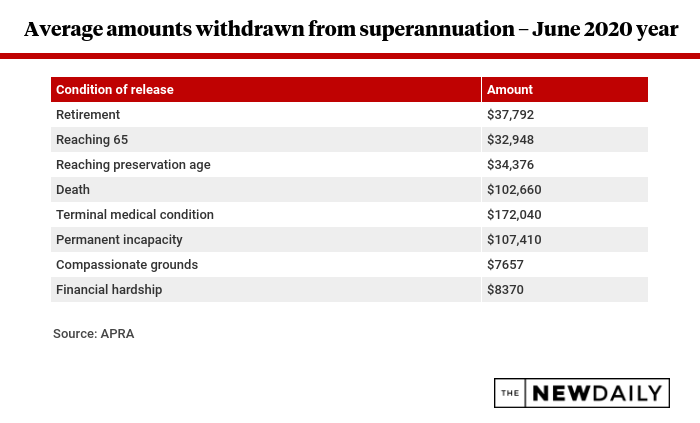Click the Financial hardship row label
This screenshot has width=700, height=423.
click(109, 290)
